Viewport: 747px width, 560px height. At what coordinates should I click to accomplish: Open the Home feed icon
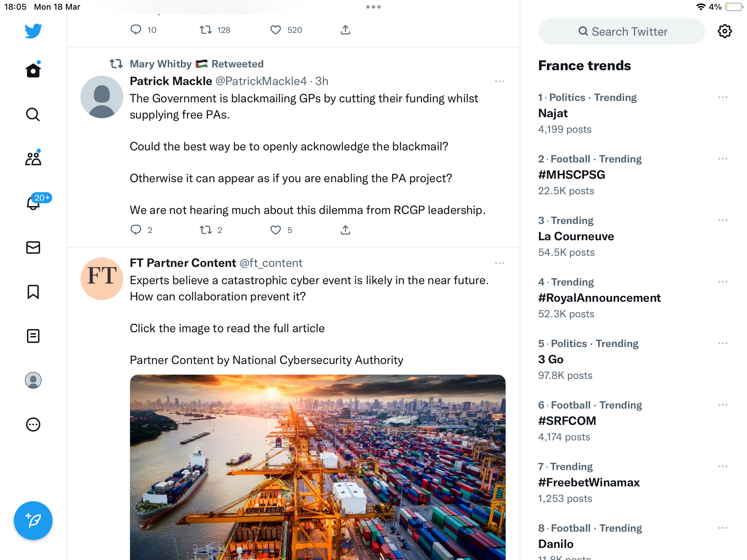pyautogui.click(x=33, y=70)
